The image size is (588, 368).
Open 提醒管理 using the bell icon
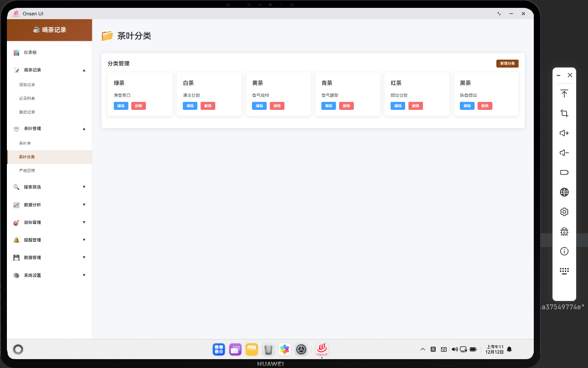click(x=16, y=240)
